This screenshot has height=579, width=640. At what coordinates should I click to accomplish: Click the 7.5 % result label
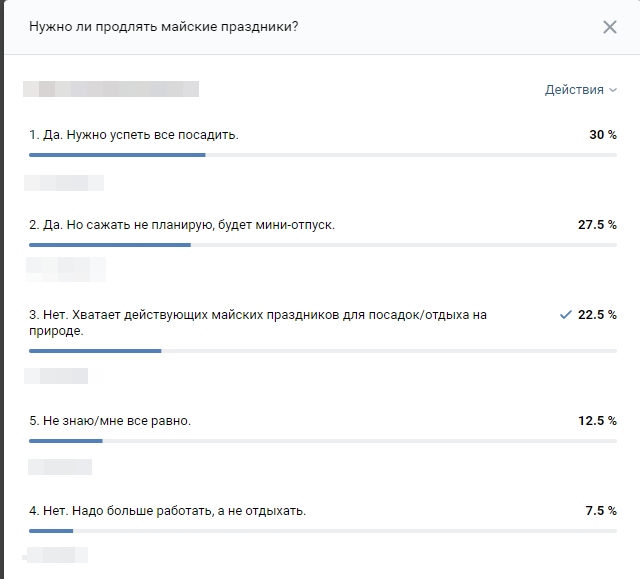coord(600,511)
